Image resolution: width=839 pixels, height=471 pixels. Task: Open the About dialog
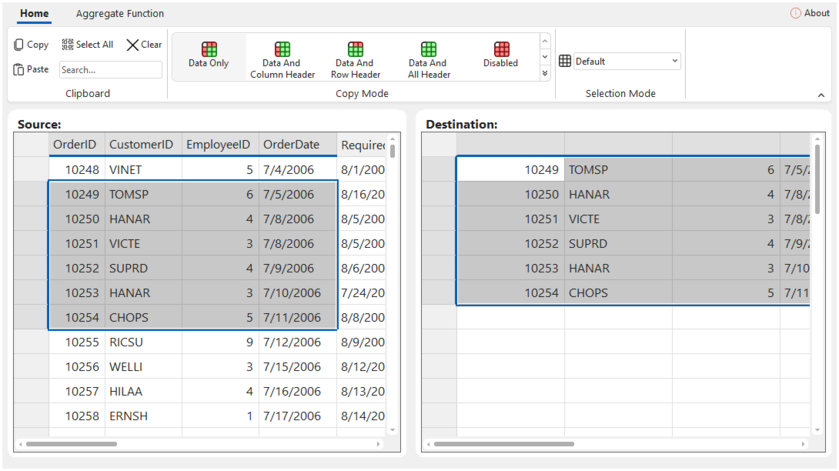click(x=810, y=14)
